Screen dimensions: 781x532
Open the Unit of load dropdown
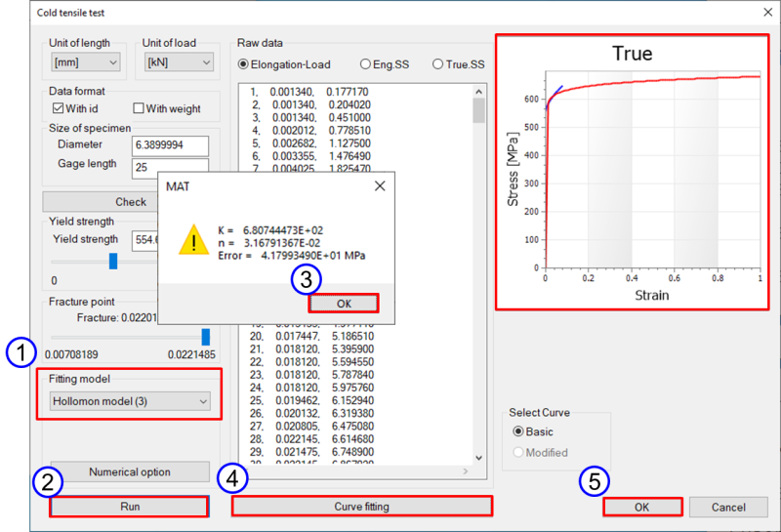177,62
